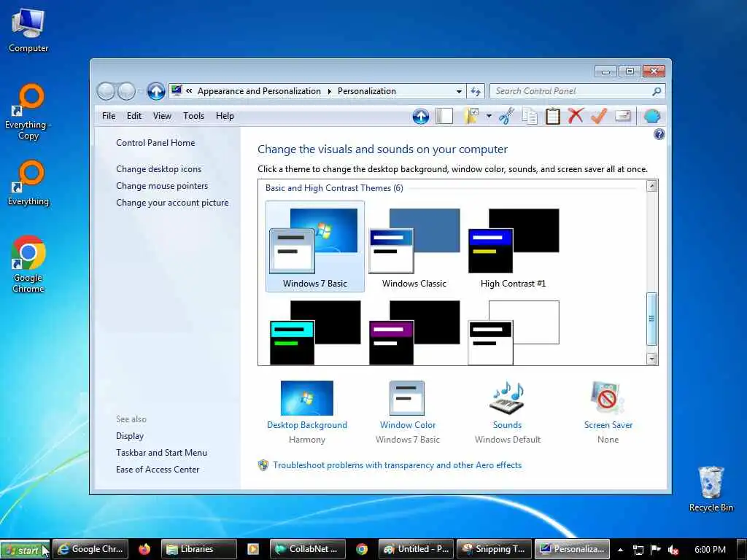Click the Paste clipboard toolbar icon

(x=553, y=116)
